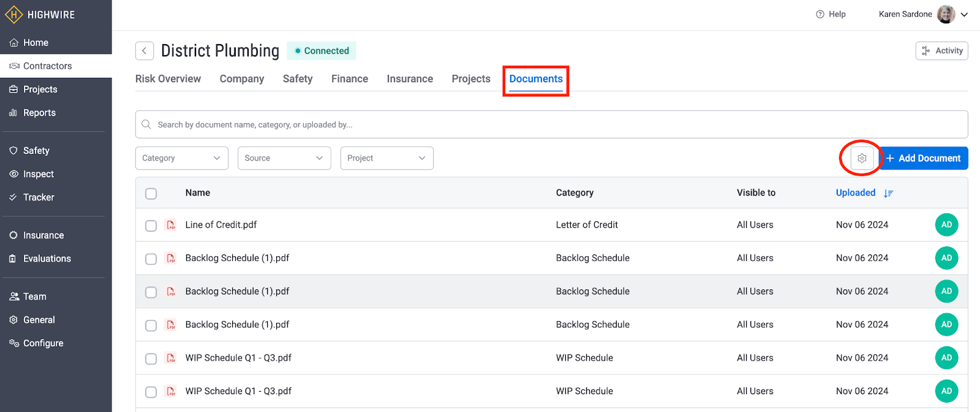Viewport: 980px width, 412px height.
Task: Click the Help link
Action: tap(837, 14)
